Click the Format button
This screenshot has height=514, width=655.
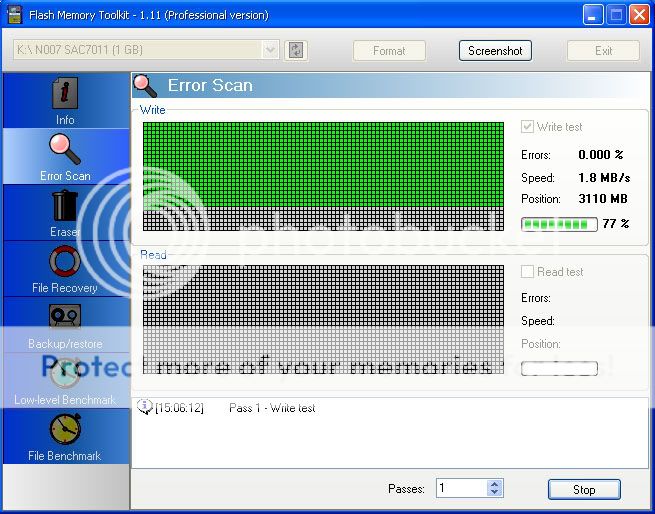point(389,50)
